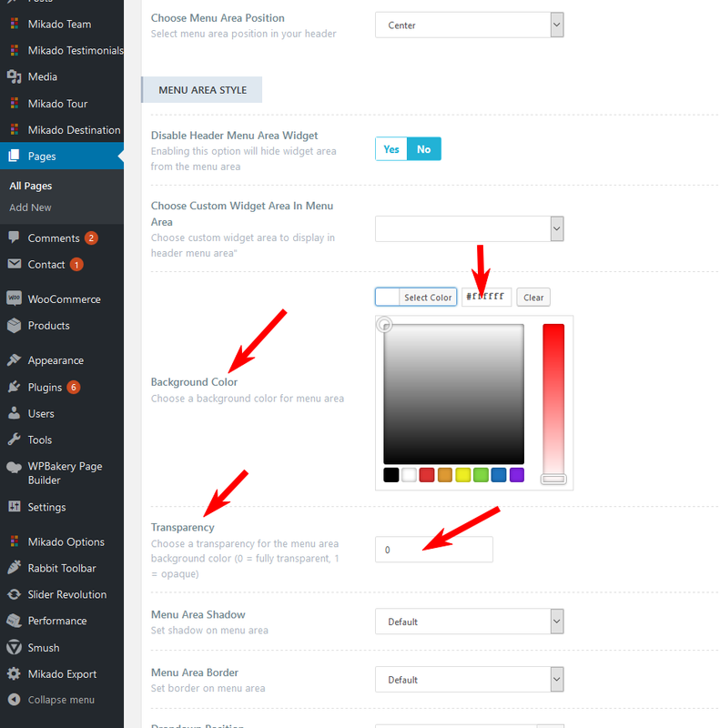Click inside the saturation color square

[x=454, y=394]
